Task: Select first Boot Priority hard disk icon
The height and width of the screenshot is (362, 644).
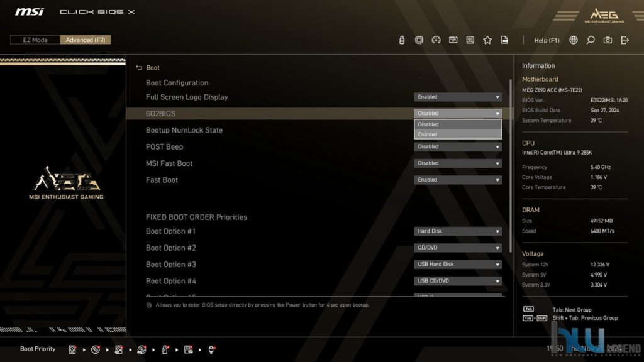Action: coord(72,349)
